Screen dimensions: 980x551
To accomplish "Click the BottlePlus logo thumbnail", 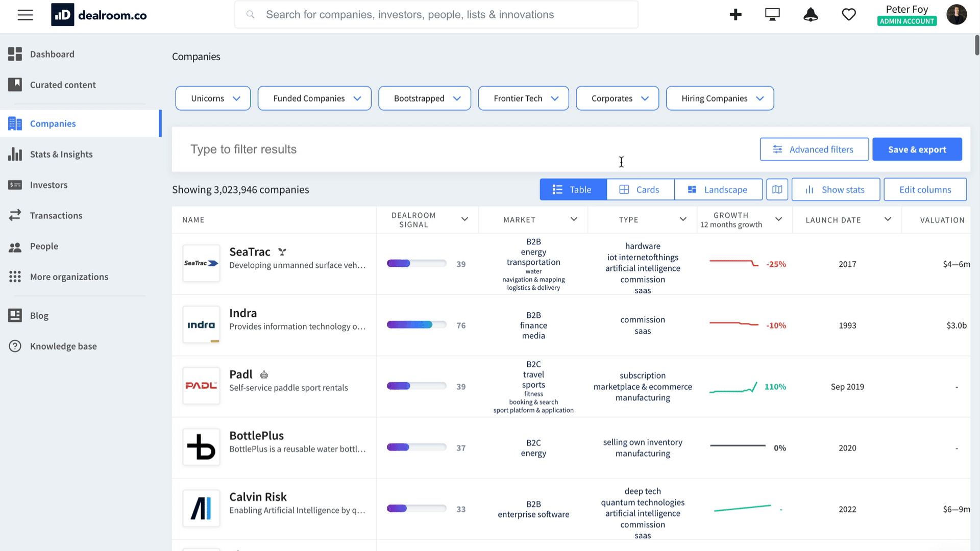I will (201, 447).
